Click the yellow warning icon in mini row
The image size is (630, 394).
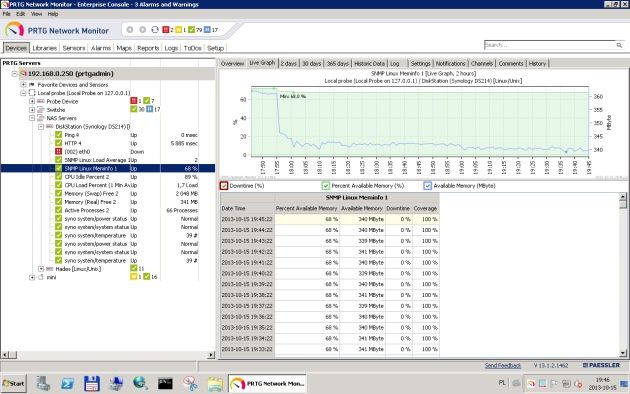134,277
